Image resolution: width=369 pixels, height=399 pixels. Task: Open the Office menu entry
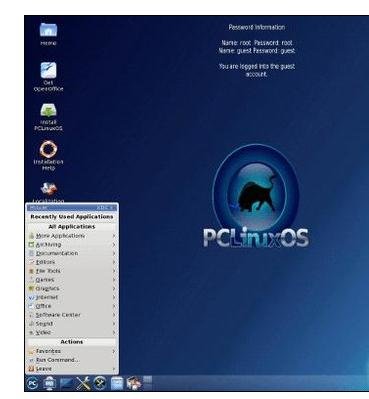(72, 306)
